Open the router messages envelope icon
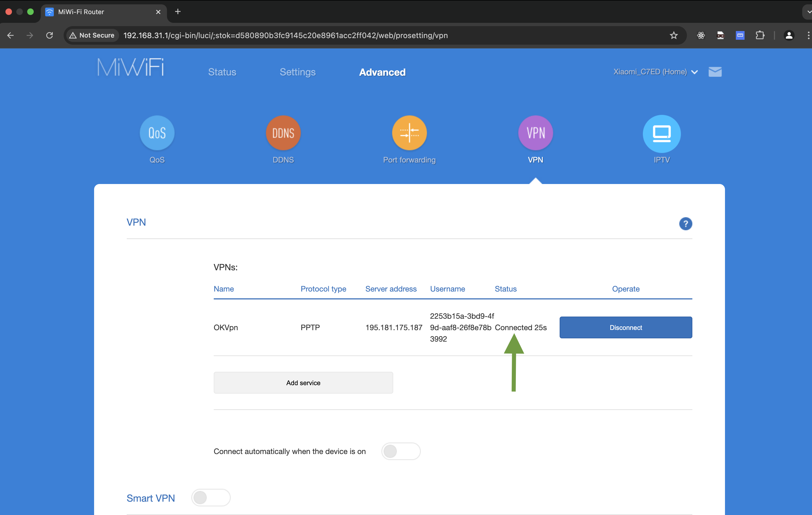Screen dimensions: 812x515 tap(715, 72)
